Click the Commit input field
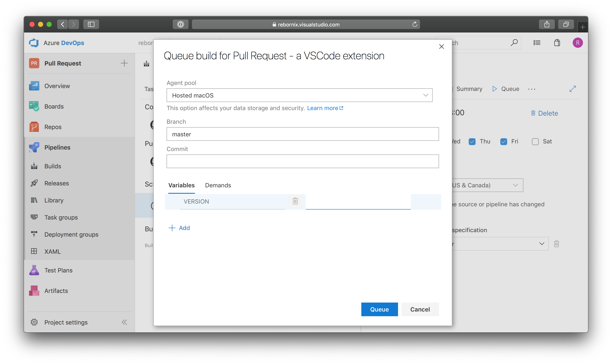This screenshot has height=364, width=612. click(302, 161)
